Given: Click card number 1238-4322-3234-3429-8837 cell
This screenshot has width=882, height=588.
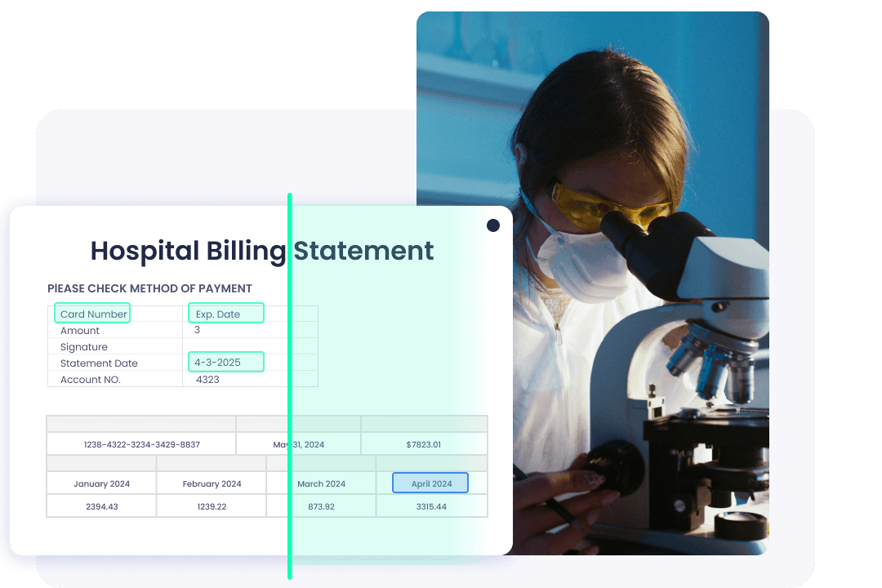Looking at the screenshot, I should (x=142, y=444).
